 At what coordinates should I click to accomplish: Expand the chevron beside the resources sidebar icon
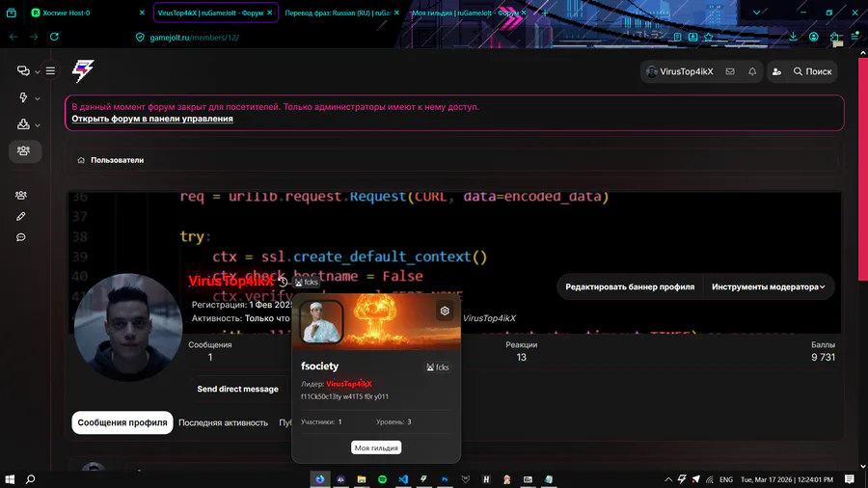37,125
